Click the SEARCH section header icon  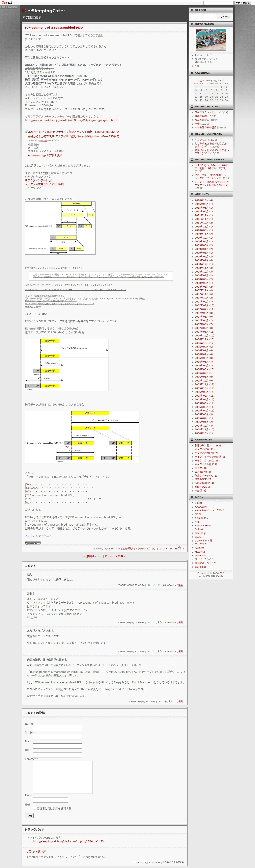[x=192, y=10]
